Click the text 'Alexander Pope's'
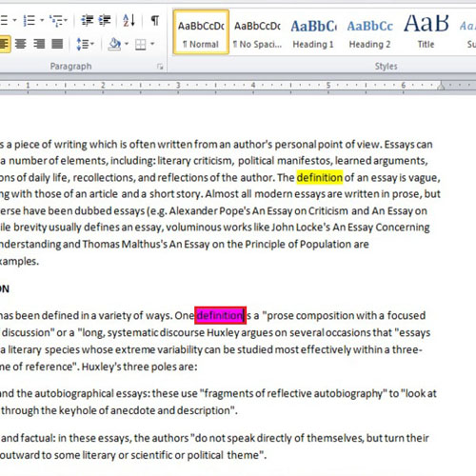This screenshot has width=476, height=476. (x=209, y=211)
